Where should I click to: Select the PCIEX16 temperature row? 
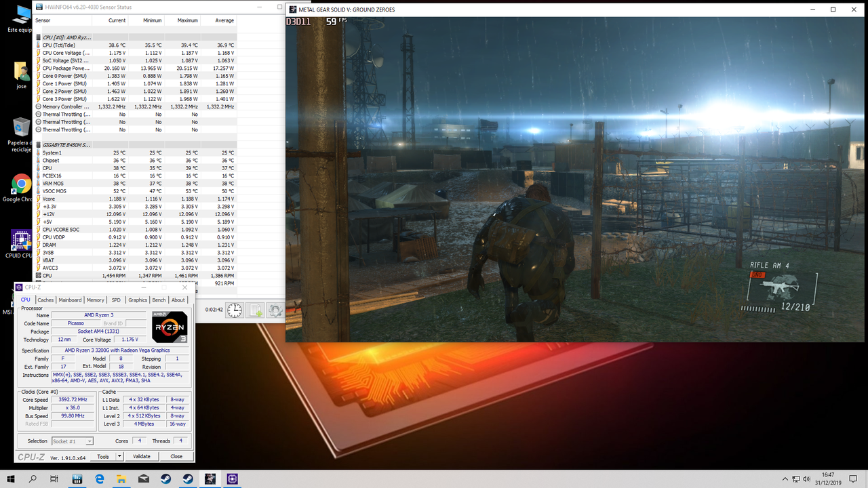coord(135,176)
